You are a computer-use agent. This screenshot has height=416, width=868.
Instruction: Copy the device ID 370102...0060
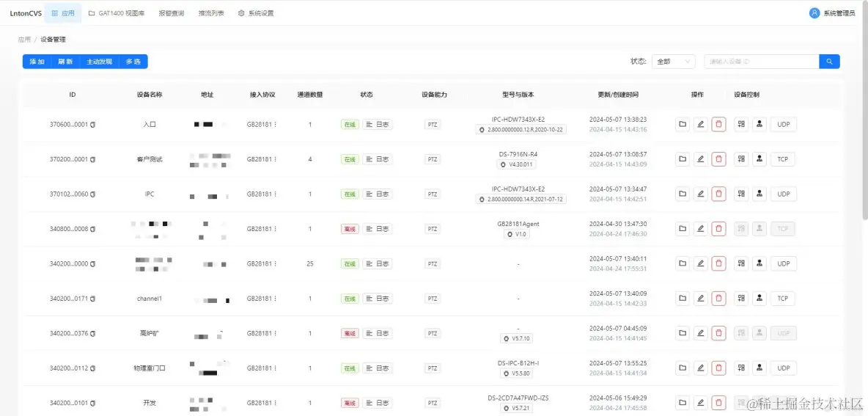tap(93, 194)
